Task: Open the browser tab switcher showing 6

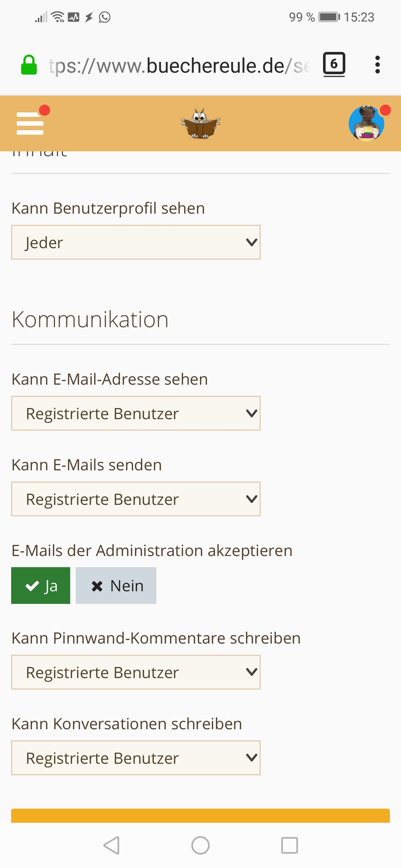Action: click(334, 64)
